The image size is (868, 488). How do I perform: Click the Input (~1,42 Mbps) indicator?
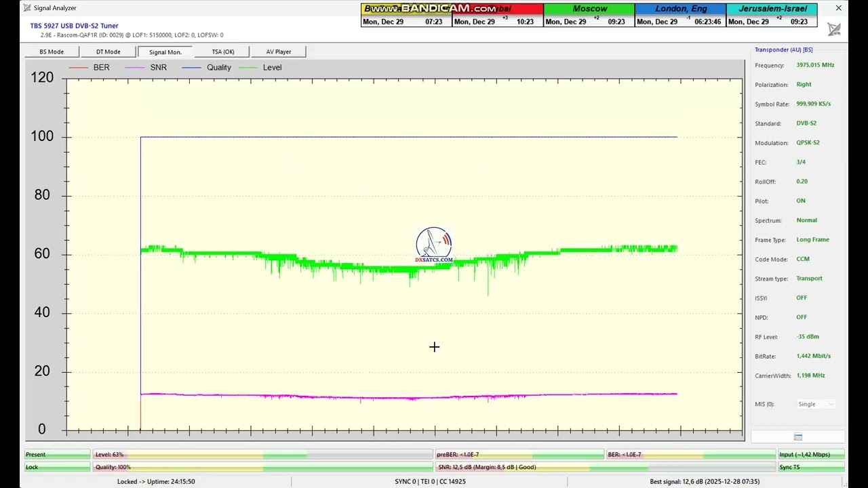(811, 455)
